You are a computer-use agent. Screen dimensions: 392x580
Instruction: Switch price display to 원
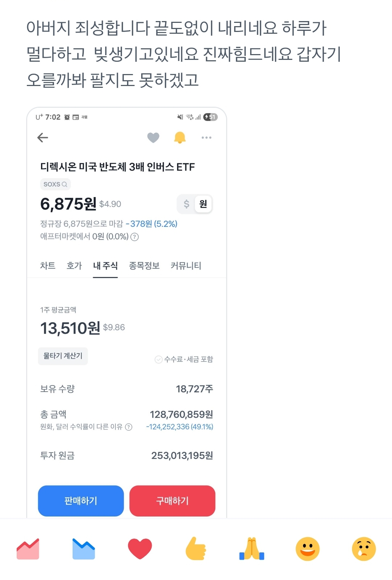tap(203, 204)
